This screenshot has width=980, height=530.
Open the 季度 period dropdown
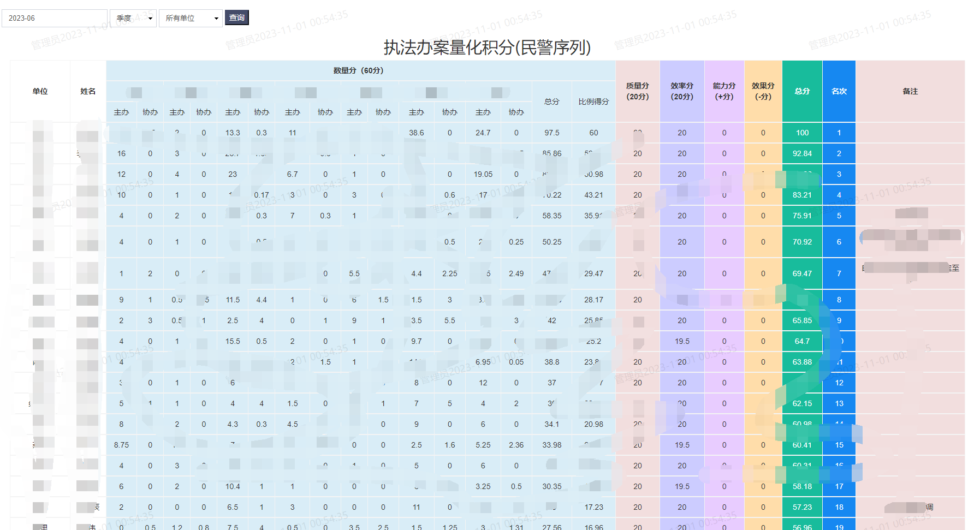pos(133,18)
